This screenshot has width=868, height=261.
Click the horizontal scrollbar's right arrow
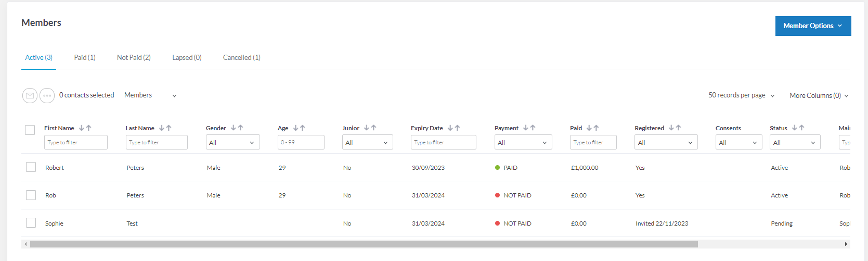point(846,244)
